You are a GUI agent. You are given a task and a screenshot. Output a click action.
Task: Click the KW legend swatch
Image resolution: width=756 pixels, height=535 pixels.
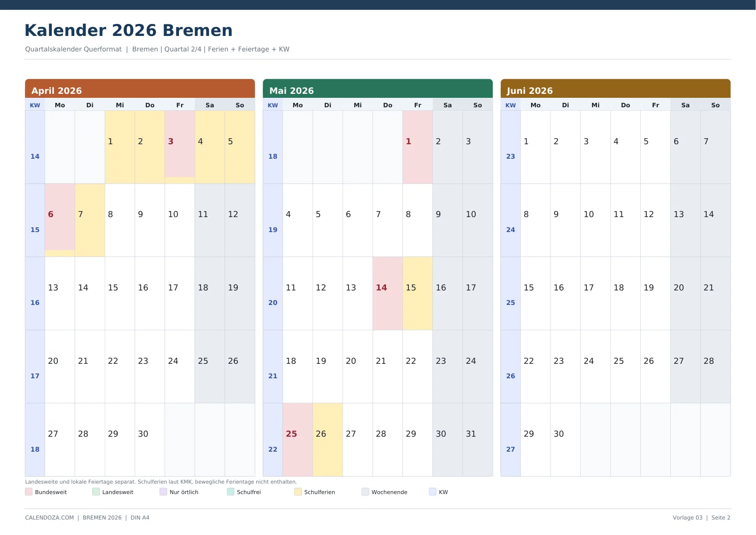[x=433, y=492]
